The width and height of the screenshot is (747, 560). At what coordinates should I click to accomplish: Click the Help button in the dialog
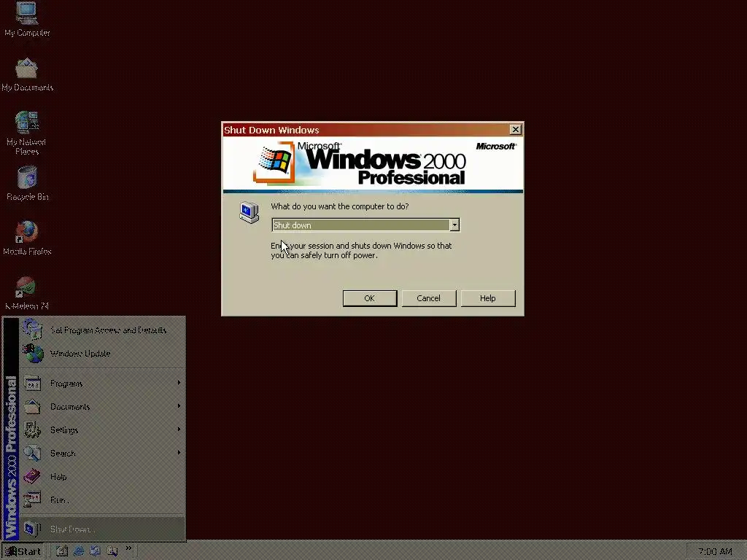coord(488,298)
